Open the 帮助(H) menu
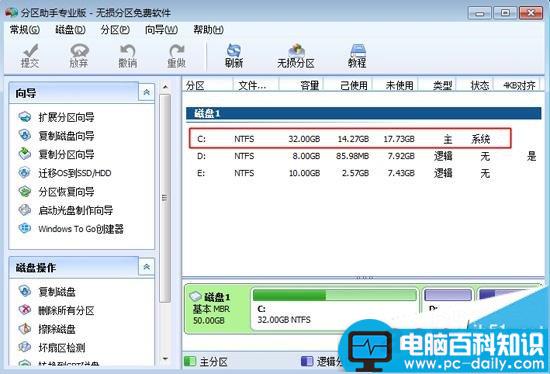550x374 pixels. pos(208,30)
